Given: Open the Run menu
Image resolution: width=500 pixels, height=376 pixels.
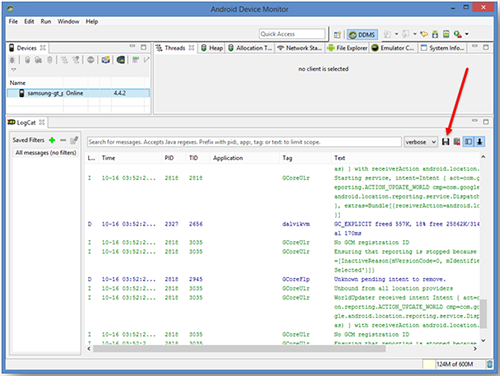Looking at the screenshot, I should (x=46, y=21).
